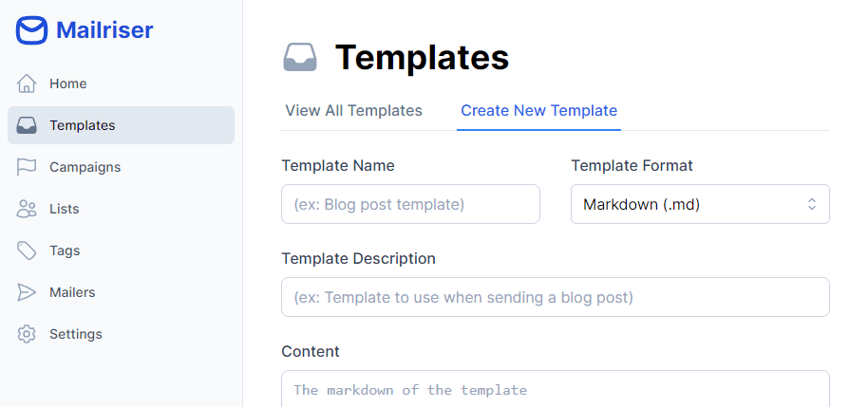Open the Campaigns label in sidebar
This screenshot has height=407, width=868.
click(85, 167)
